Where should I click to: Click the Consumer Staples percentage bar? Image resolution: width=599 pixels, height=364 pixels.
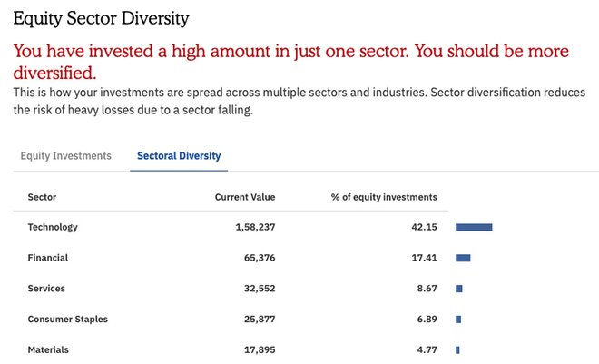458,320
